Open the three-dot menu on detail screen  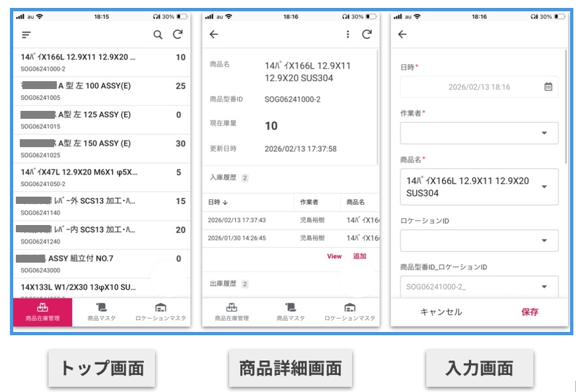click(348, 35)
